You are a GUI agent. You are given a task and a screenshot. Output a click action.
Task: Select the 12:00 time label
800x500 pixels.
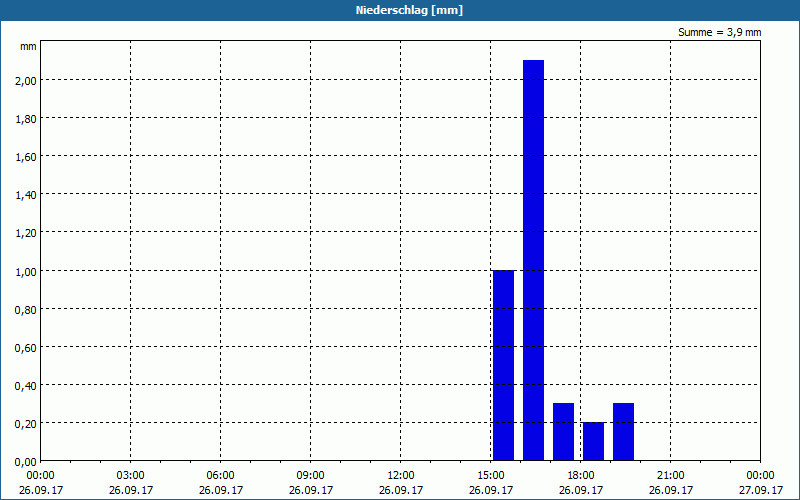click(x=401, y=476)
